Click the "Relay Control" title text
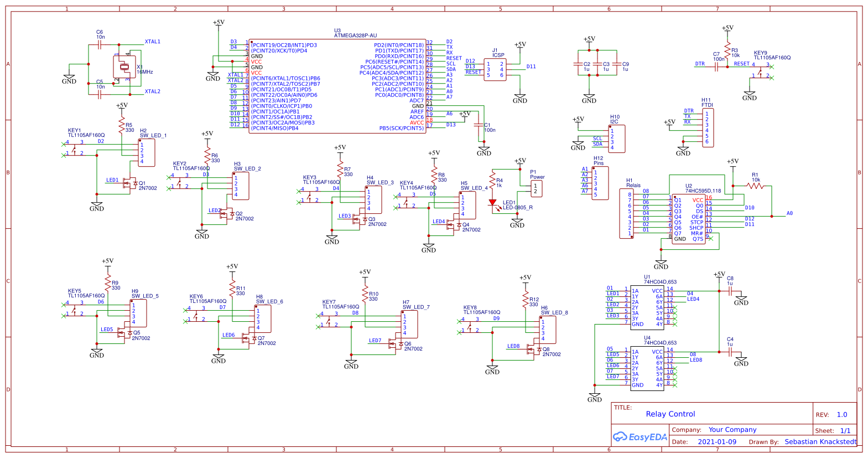Screen dimensions: 868x458 tap(670, 414)
